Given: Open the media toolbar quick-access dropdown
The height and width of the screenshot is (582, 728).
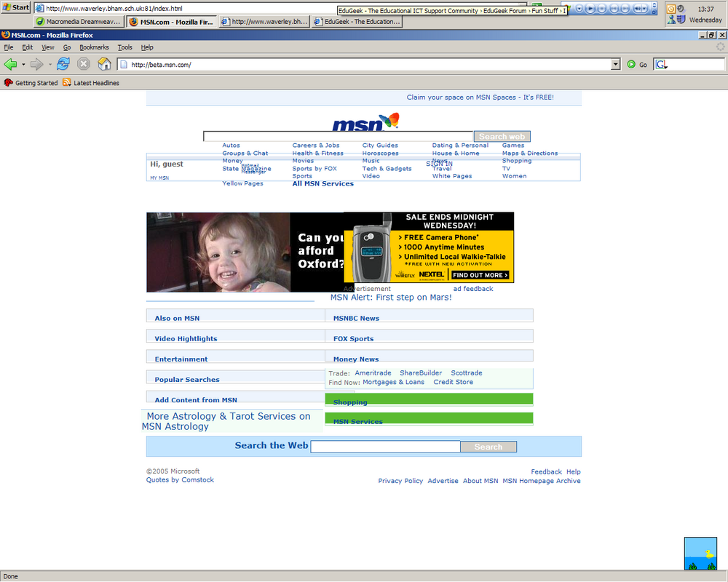Looking at the screenshot, I should click(x=579, y=8).
